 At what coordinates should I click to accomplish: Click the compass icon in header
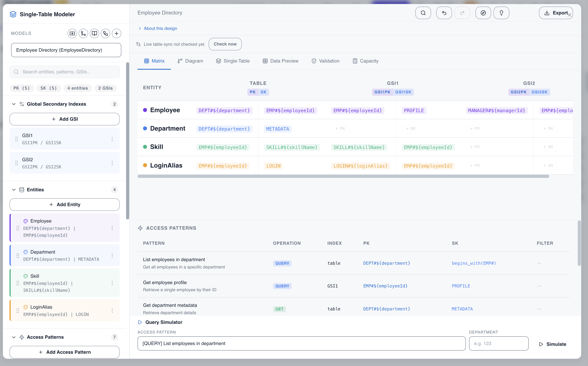click(483, 13)
